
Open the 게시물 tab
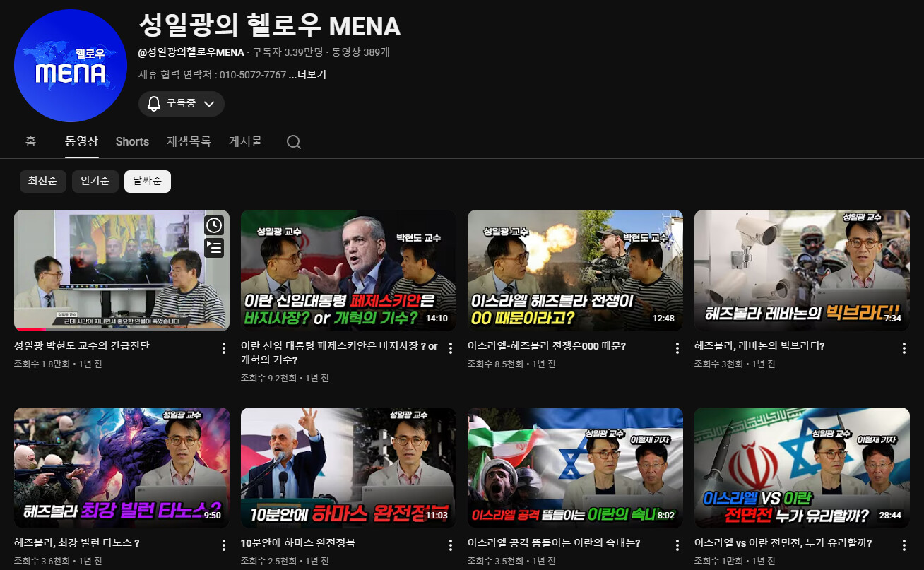[245, 141]
